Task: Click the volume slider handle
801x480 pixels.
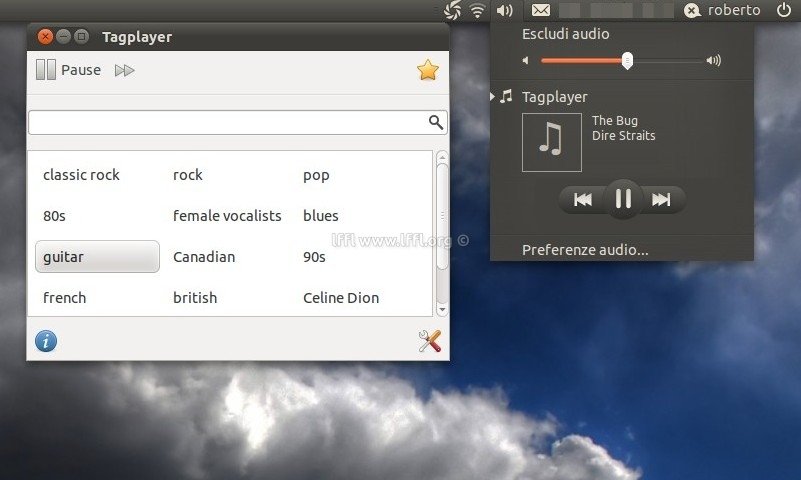Action: (x=627, y=61)
